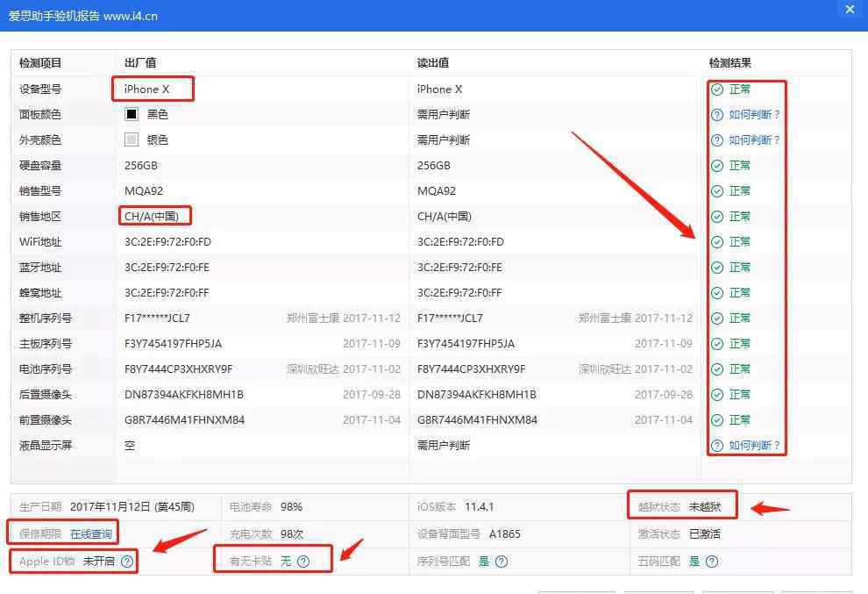Click the silver 外壳颜色 swatch
Viewport: 868px width, 594px height.
click(132, 140)
